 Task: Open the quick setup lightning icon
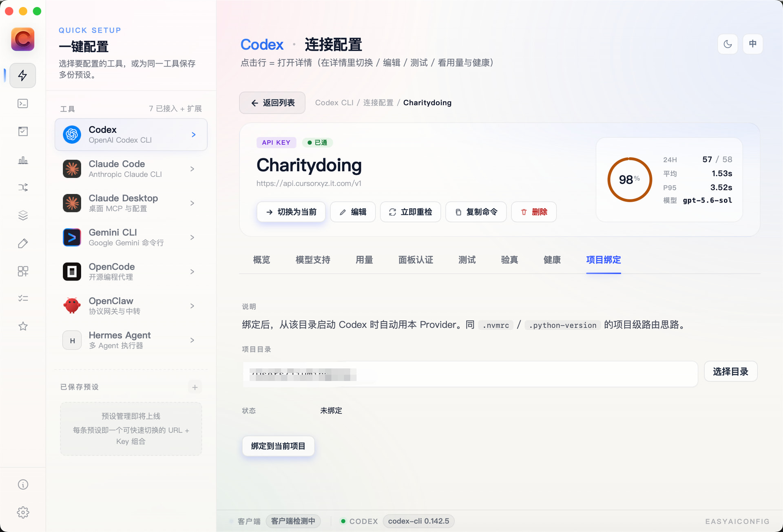(23, 75)
